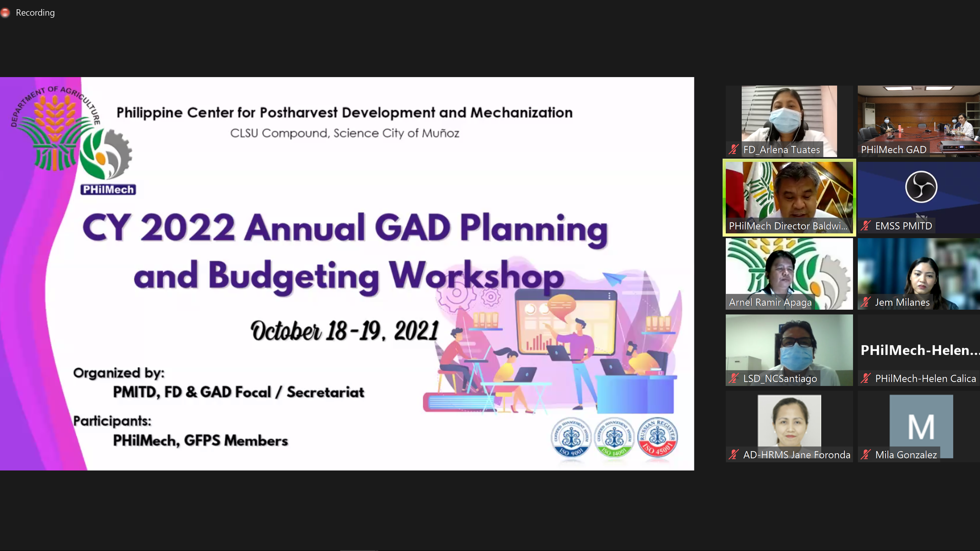Click the Recording status label

pyautogui.click(x=35, y=12)
